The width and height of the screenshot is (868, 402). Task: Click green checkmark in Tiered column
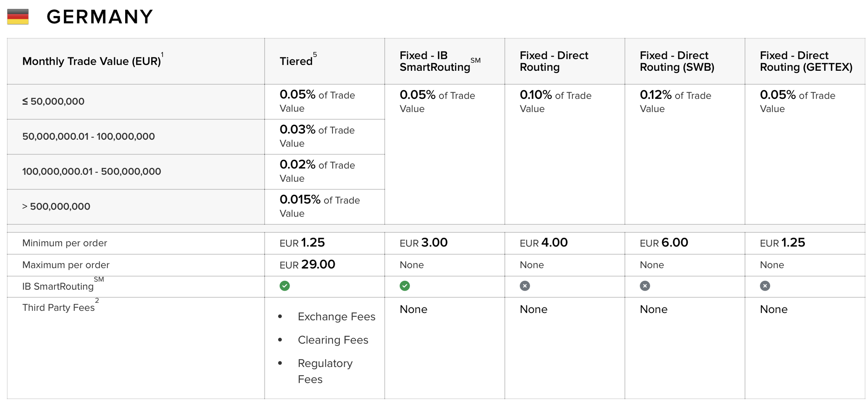(x=285, y=286)
